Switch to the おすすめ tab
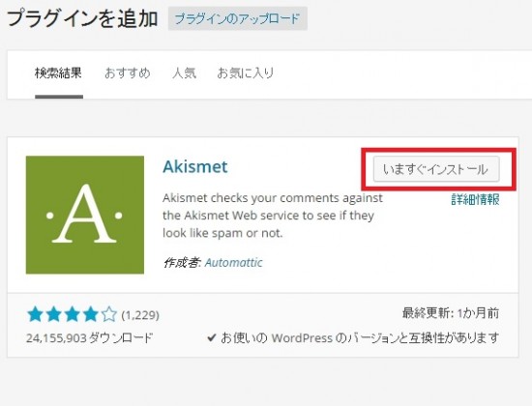The width and height of the screenshot is (532, 406). 128,72
